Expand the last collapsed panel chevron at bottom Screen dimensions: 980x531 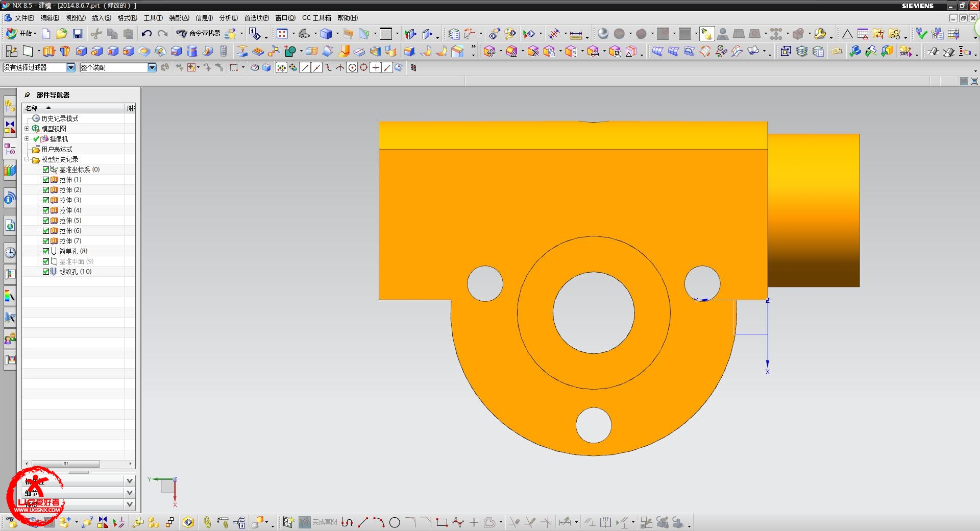130,504
